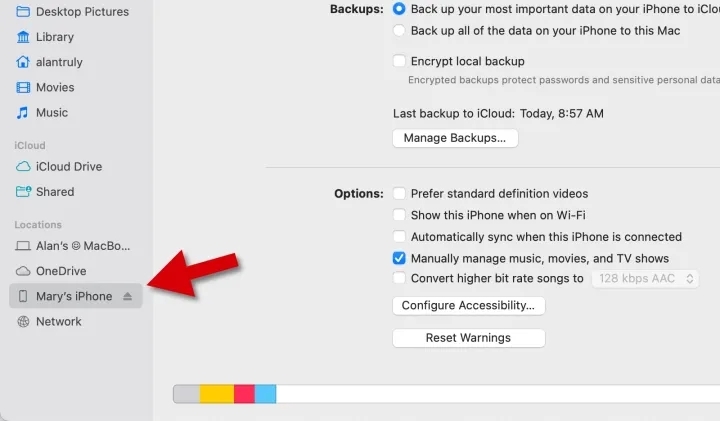This screenshot has height=421, width=720.
Task: Open the Music note sidebar icon
Action: point(22,112)
